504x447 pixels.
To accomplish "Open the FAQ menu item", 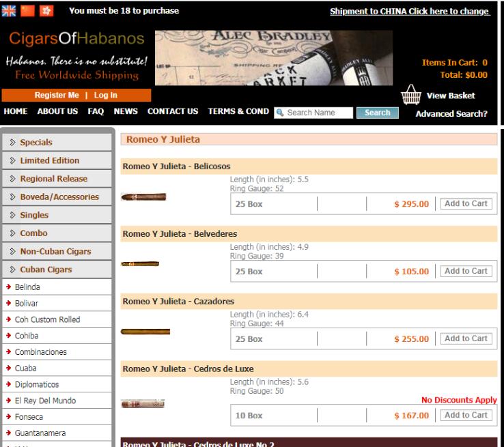I will pyautogui.click(x=96, y=111).
